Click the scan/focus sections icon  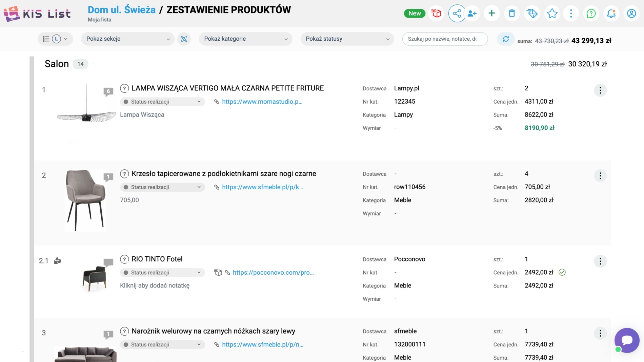pyautogui.click(x=184, y=39)
